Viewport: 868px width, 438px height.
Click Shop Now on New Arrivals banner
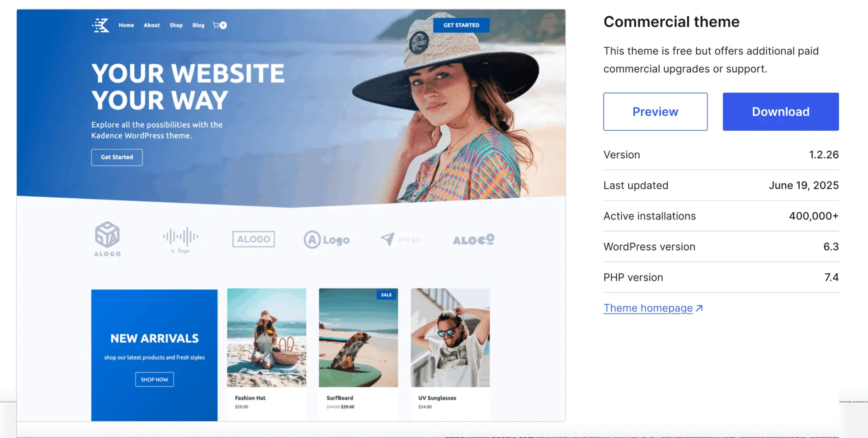tap(154, 379)
